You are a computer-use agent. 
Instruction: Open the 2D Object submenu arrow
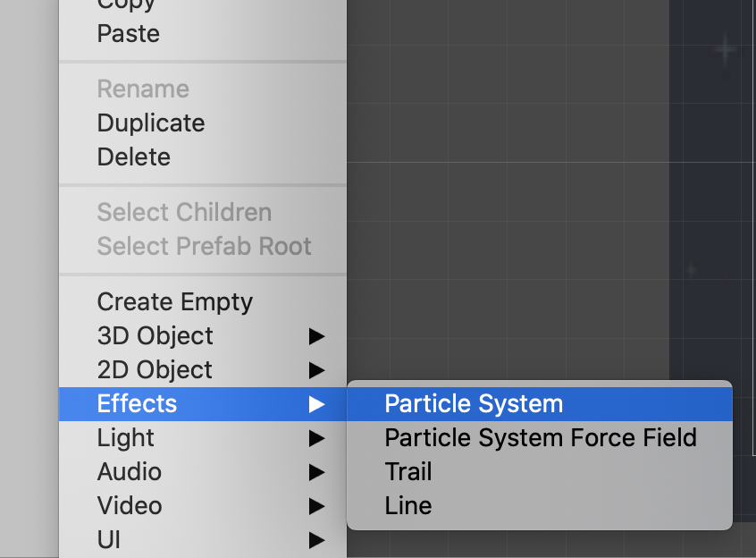316,370
